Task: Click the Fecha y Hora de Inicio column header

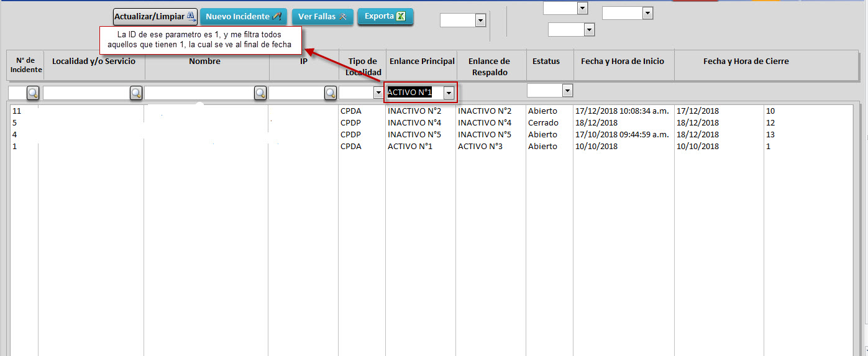Action: click(x=623, y=62)
